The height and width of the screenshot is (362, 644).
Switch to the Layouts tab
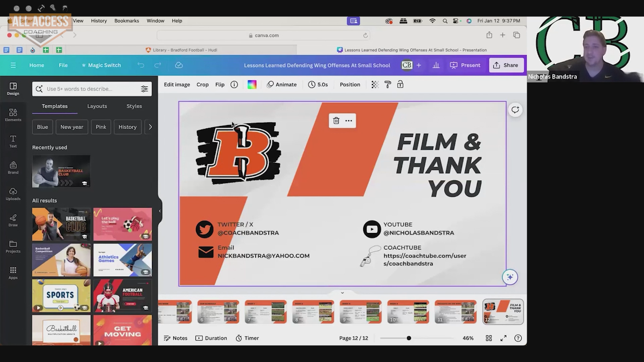97,106
